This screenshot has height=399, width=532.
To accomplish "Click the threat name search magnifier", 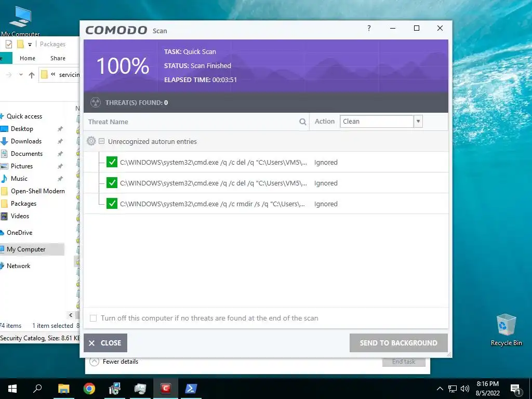I will 303,122.
